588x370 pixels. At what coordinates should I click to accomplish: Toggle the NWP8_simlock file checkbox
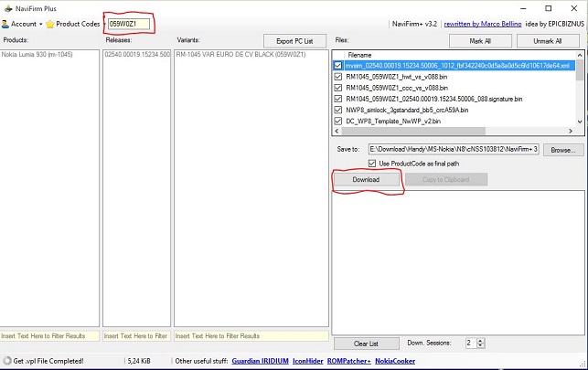tap(338, 110)
